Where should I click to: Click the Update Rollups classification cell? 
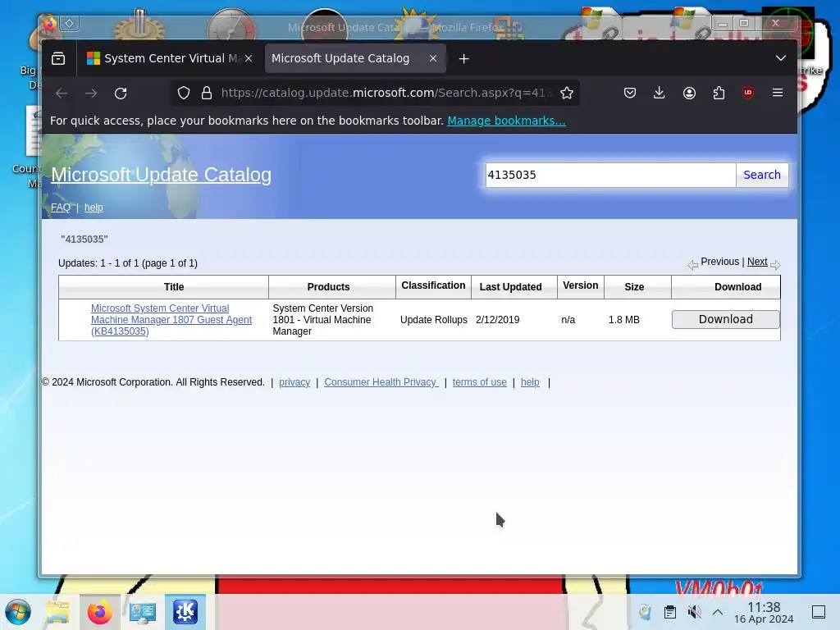433,320
